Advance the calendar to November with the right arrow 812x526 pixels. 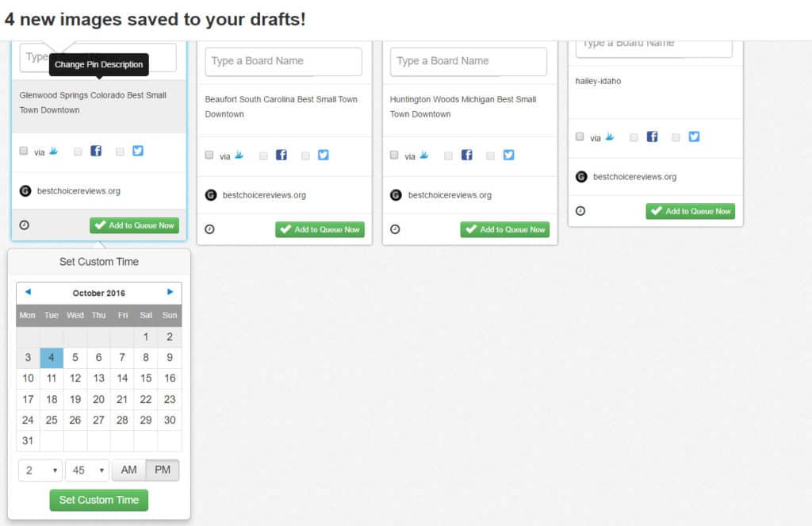tap(169, 292)
